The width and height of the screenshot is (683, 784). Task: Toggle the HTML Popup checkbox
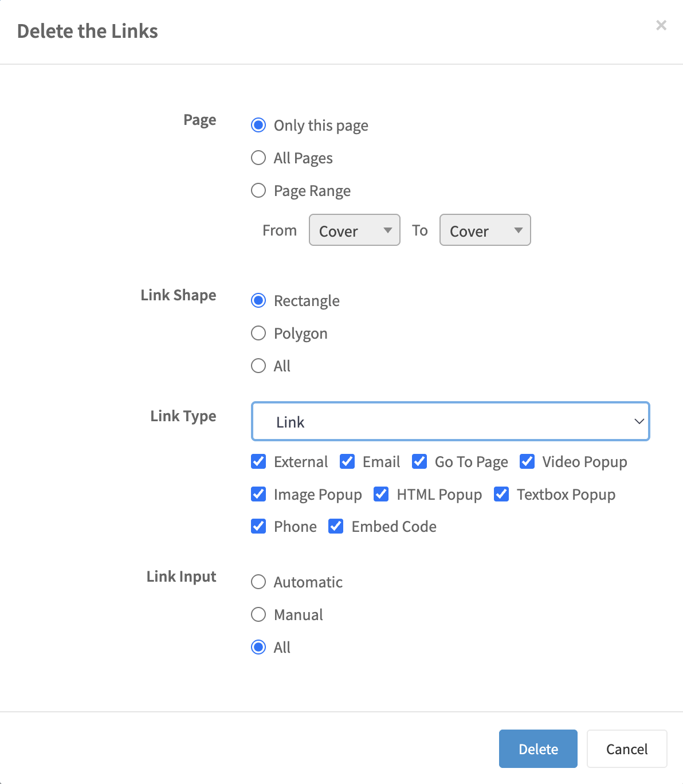click(x=381, y=494)
